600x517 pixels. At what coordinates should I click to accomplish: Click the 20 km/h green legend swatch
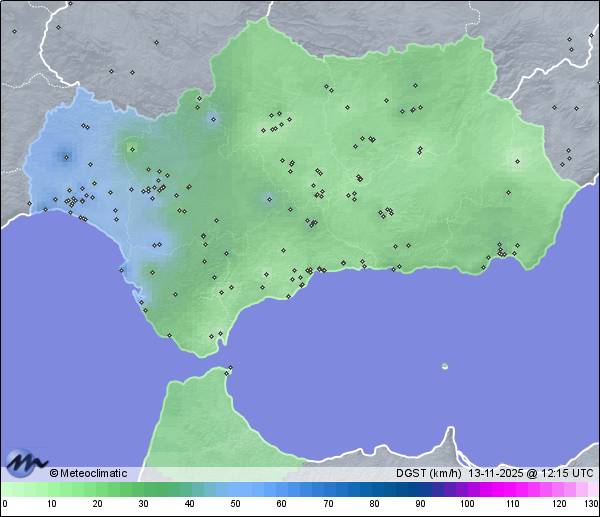click(x=97, y=489)
